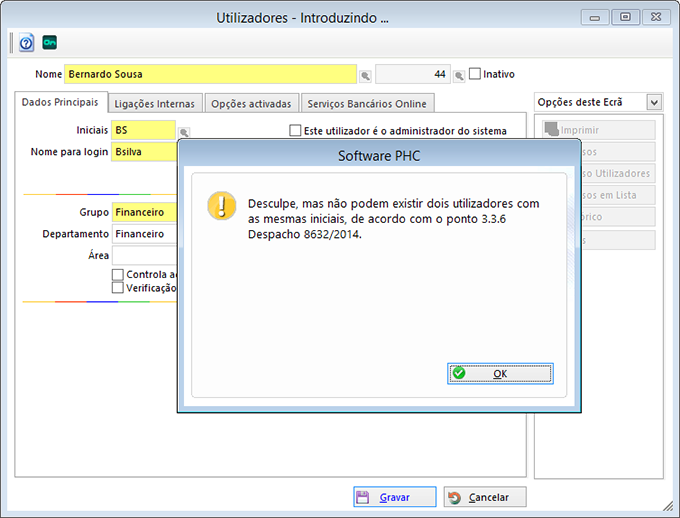
Task: Confirm the dialog with OK button
Action: coord(500,374)
